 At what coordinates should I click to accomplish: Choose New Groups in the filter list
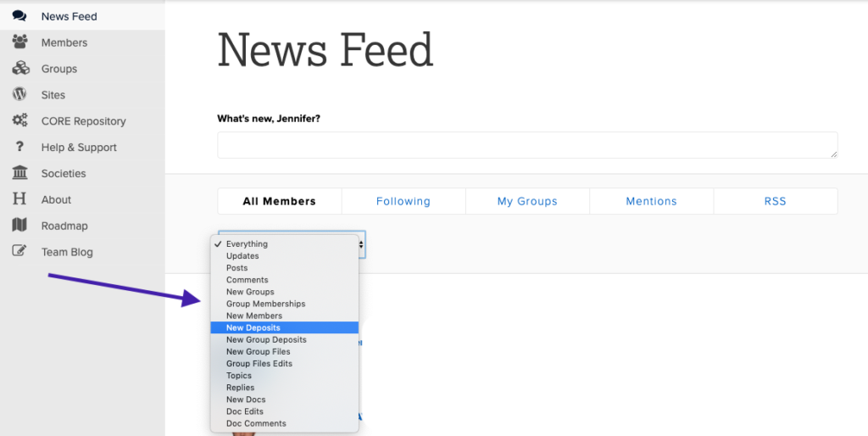point(285,292)
